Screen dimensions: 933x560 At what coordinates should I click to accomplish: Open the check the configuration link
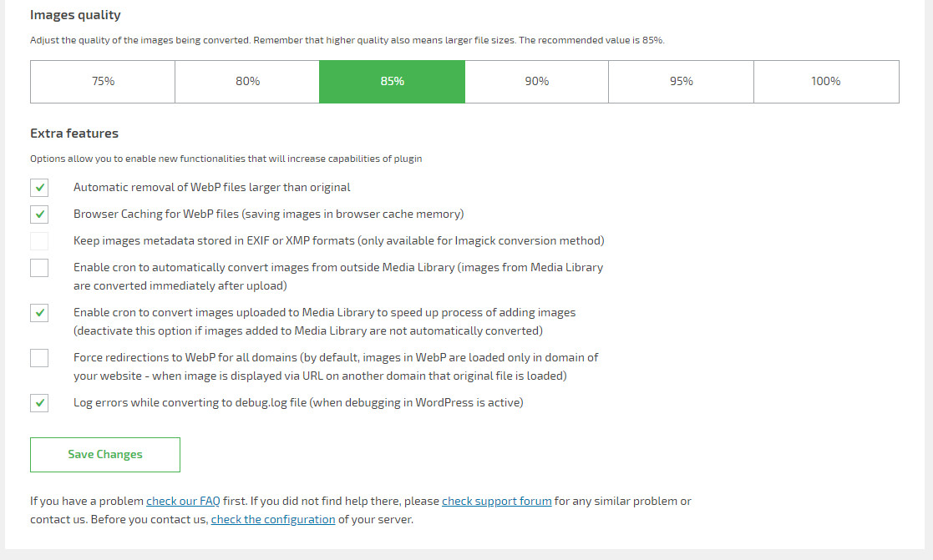pyautogui.click(x=273, y=520)
